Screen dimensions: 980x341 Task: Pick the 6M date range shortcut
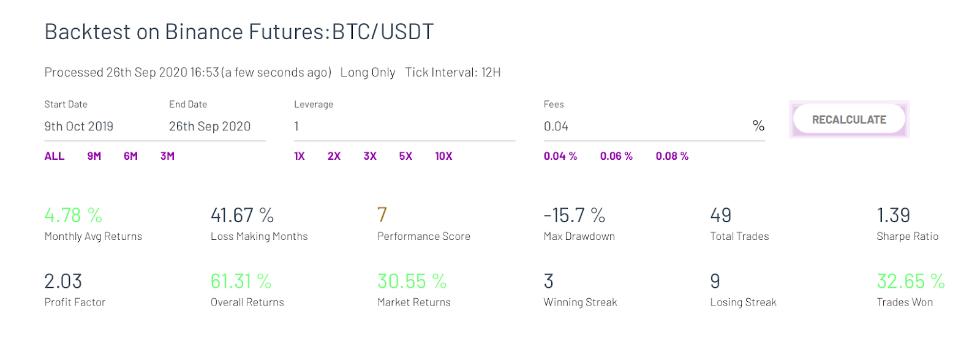pos(130,156)
